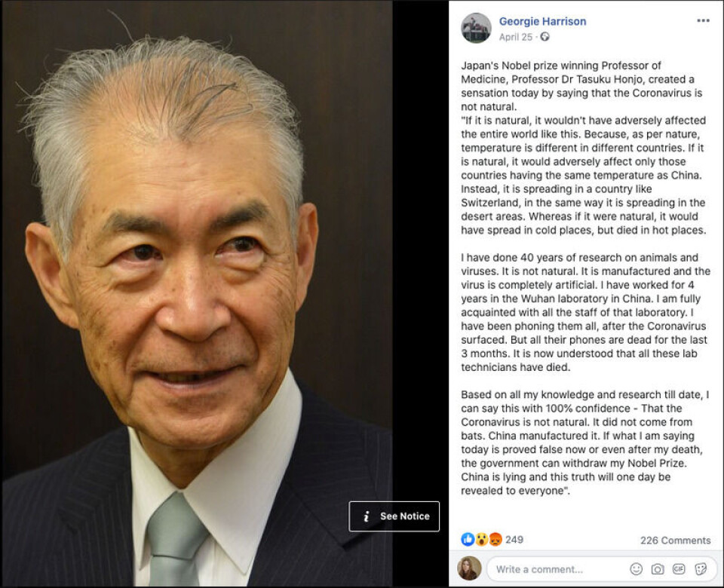Screen dimensions: 724x588
Task: Click the See Notice button
Action: [394, 516]
